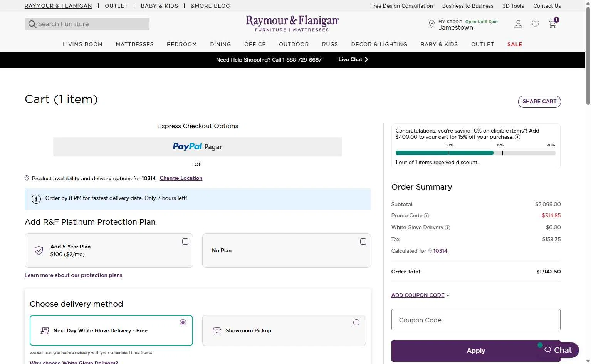Click the Change Location link
591x364 pixels.
[x=181, y=178]
